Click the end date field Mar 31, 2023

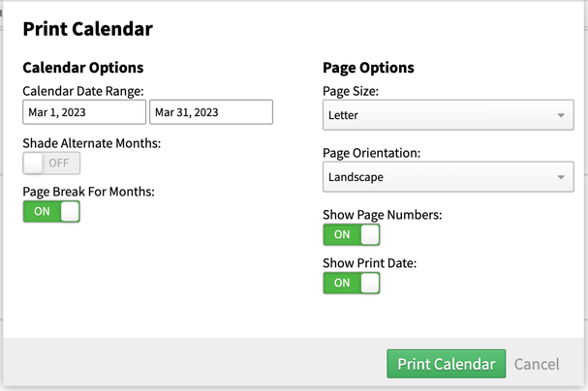(x=210, y=112)
